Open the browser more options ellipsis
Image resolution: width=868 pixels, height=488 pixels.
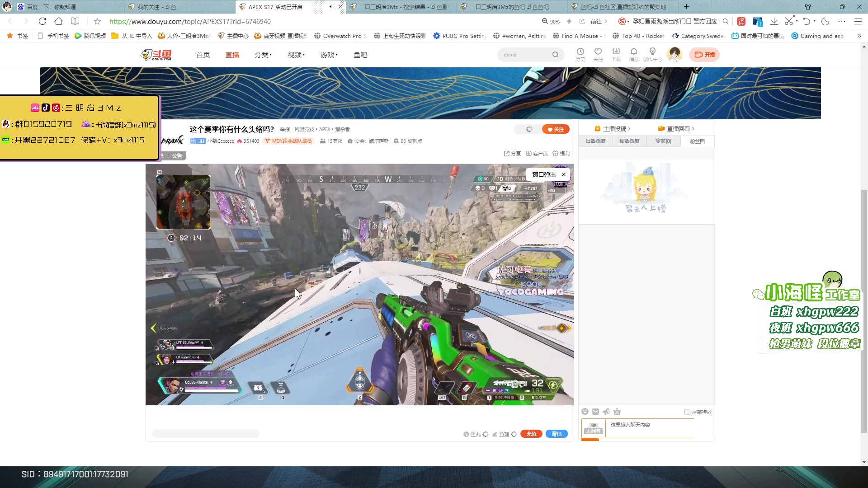coord(841,21)
